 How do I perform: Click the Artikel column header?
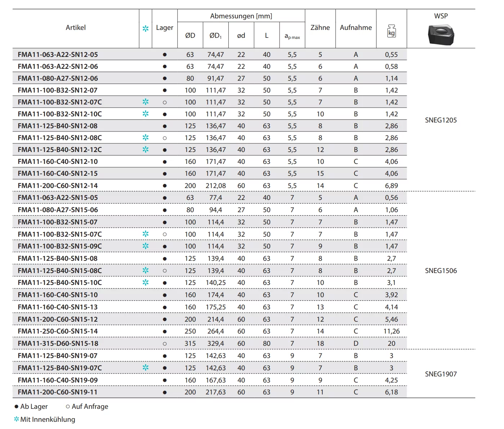click(76, 28)
